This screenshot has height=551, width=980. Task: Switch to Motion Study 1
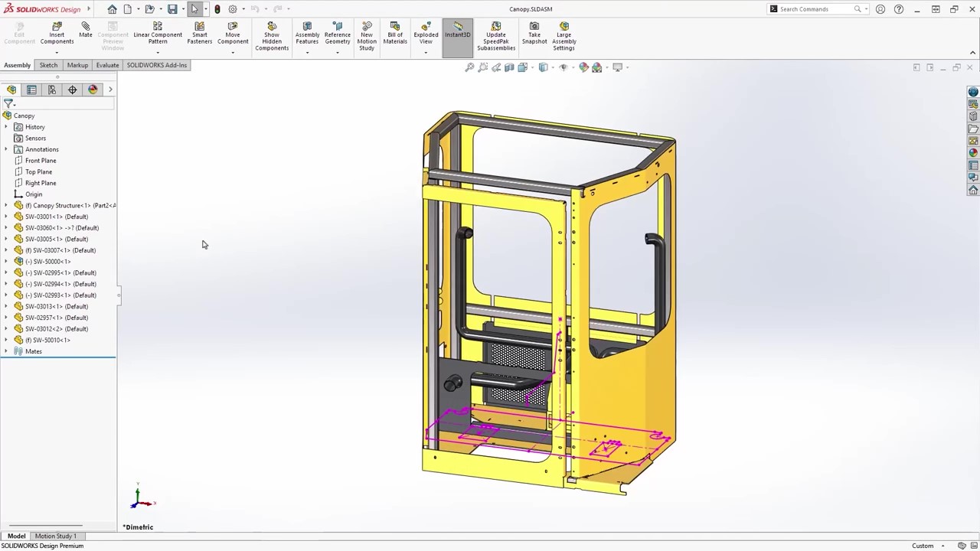[x=55, y=536]
